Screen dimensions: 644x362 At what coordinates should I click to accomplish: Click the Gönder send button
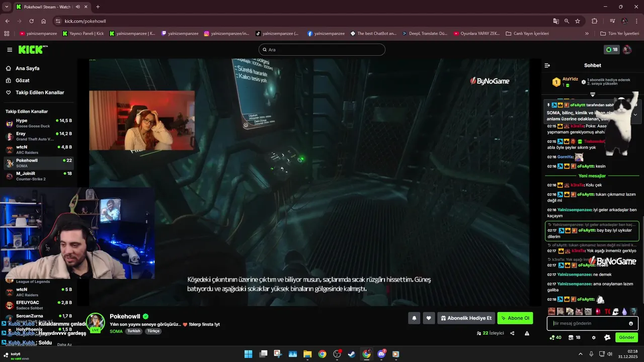pyautogui.click(x=626, y=337)
